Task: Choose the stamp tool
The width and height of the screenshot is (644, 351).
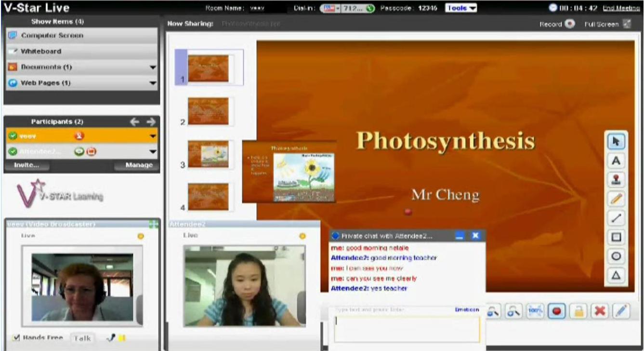Action: pyautogui.click(x=616, y=180)
